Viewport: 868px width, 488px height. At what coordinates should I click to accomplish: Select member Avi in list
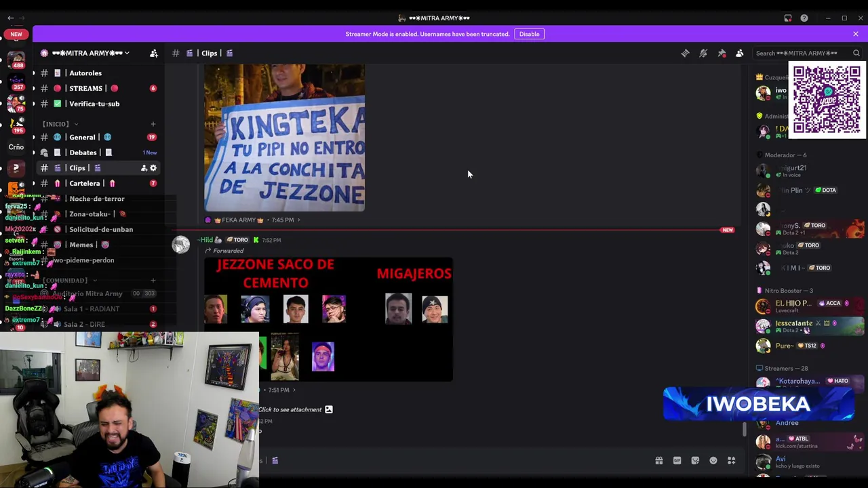[x=810, y=462]
